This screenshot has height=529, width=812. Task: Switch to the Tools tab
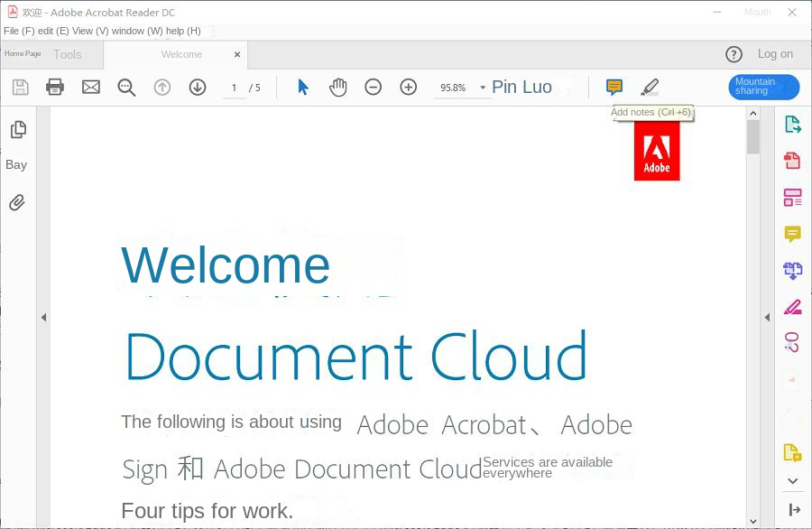68,54
